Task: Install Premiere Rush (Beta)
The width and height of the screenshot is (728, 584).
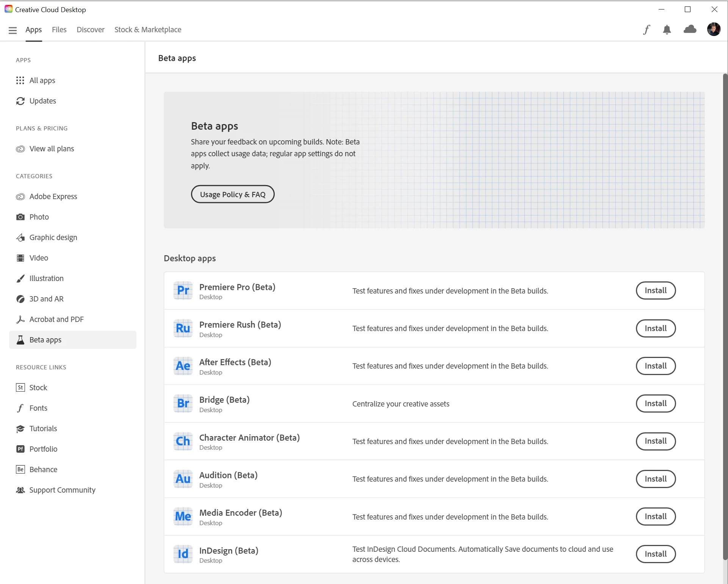Action: 655,328
